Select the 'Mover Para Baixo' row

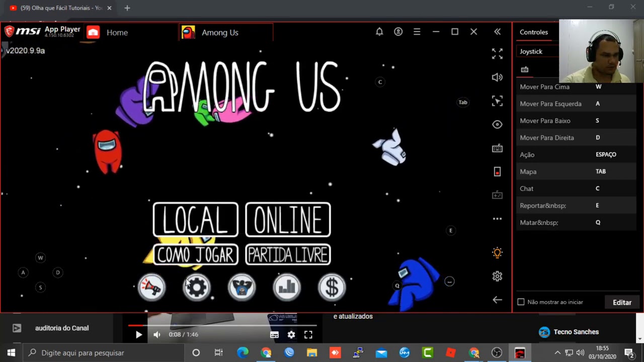pyautogui.click(x=577, y=121)
